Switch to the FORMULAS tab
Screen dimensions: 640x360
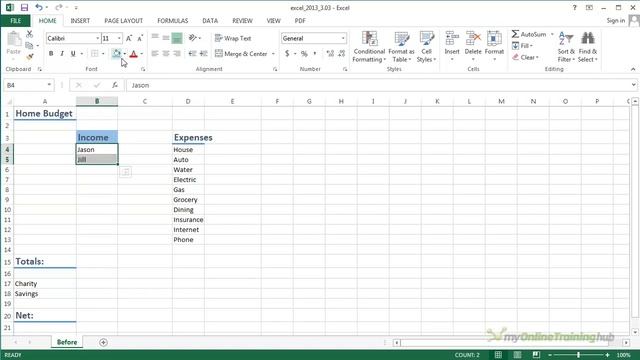point(173,20)
